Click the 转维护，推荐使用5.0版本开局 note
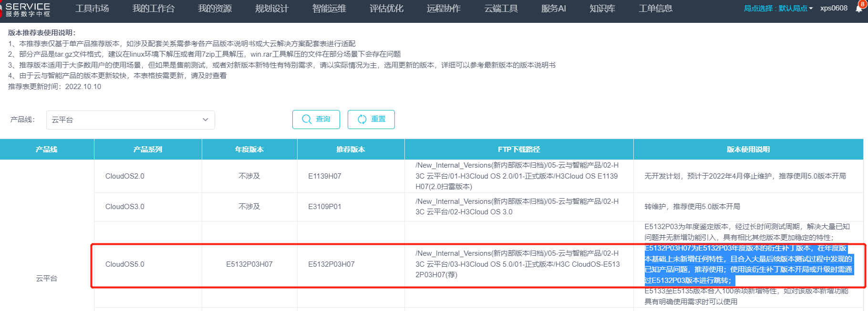The height and width of the screenshot is (311, 868). click(x=692, y=207)
